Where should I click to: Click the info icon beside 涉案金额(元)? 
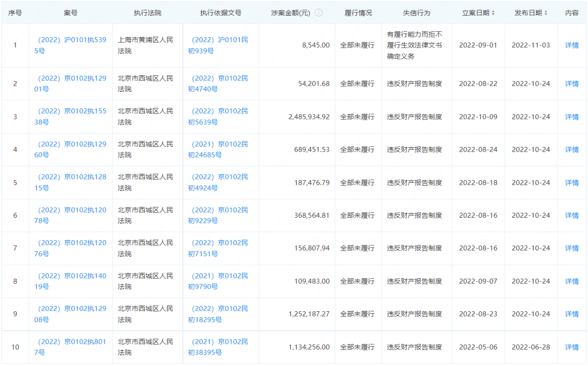tap(318, 13)
